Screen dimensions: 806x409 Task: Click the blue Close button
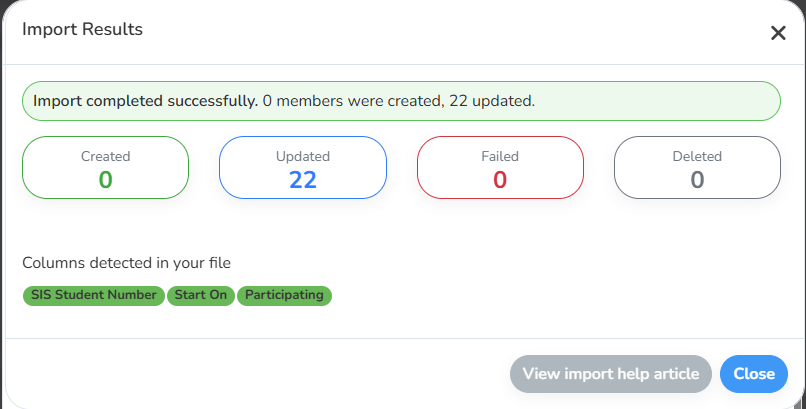coord(754,374)
